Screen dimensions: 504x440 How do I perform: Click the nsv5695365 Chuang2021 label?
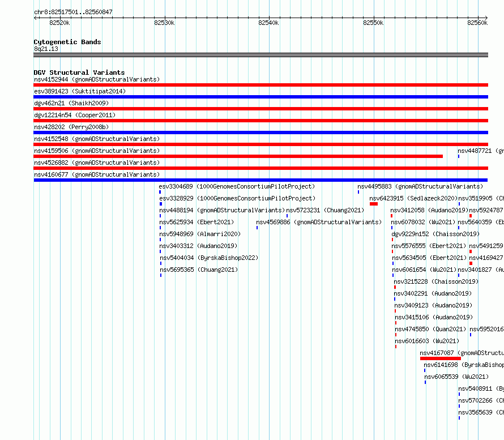click(199, 270)
